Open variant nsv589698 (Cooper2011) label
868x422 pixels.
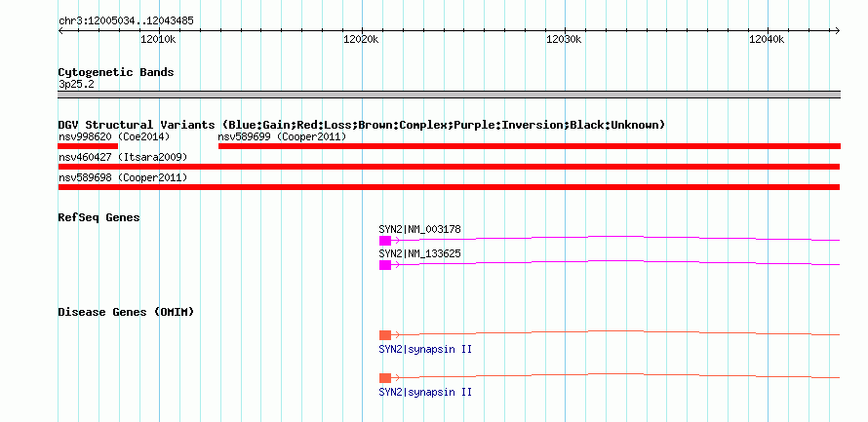tap(123, 178)
